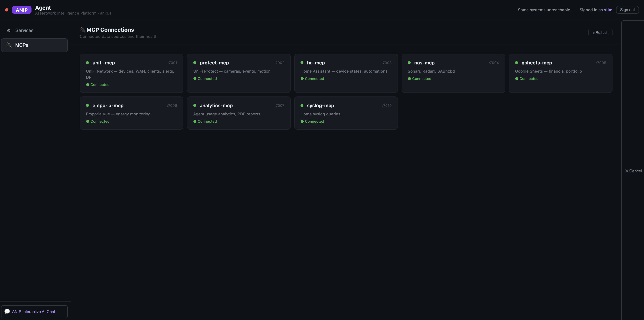644x320 pixels.
Task: Click Connected status on ha-mcp card
Action: (x=312, y=78)
